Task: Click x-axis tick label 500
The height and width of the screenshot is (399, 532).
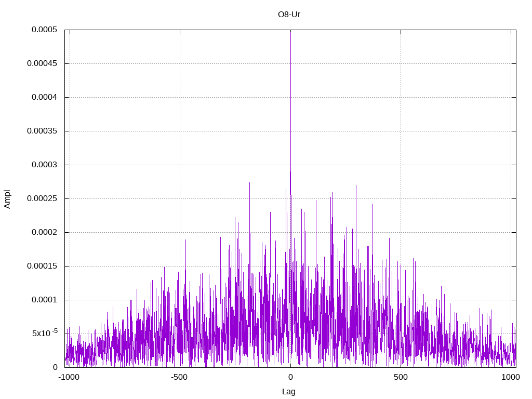Action: (x=401, y=377)
